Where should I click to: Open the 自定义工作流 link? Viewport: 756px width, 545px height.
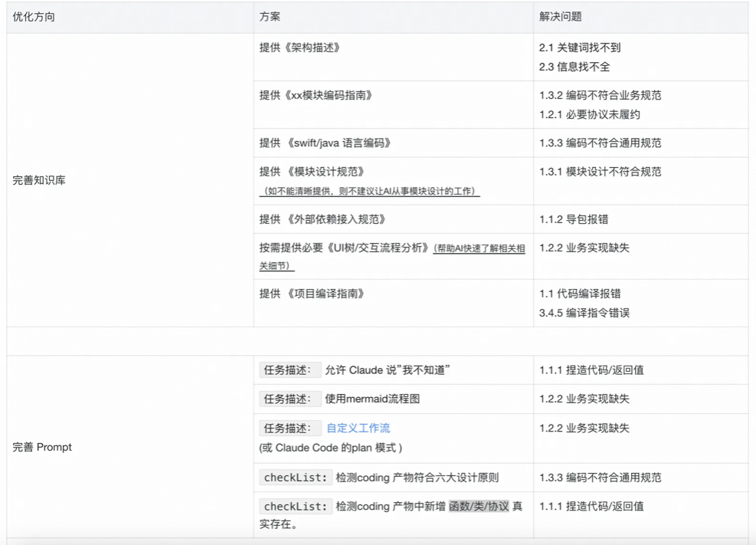tap(358, 428)
